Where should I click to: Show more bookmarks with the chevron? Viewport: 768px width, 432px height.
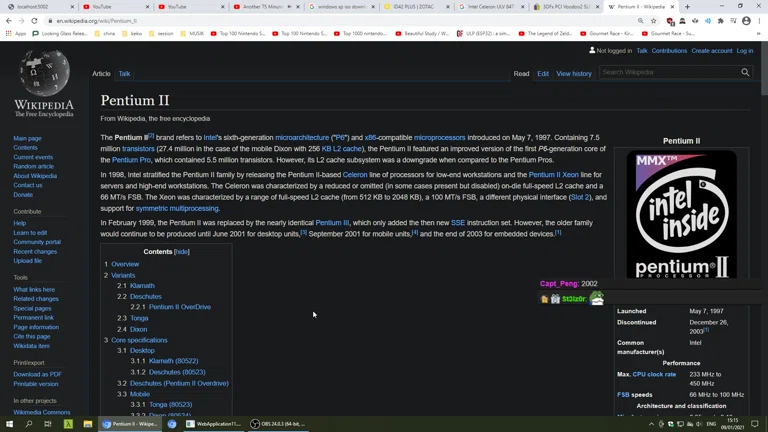[x=759, y=34]
